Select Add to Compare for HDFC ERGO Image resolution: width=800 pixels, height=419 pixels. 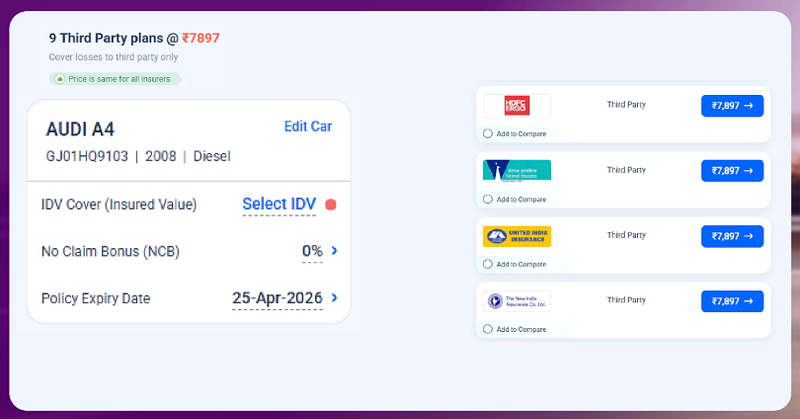488,134
